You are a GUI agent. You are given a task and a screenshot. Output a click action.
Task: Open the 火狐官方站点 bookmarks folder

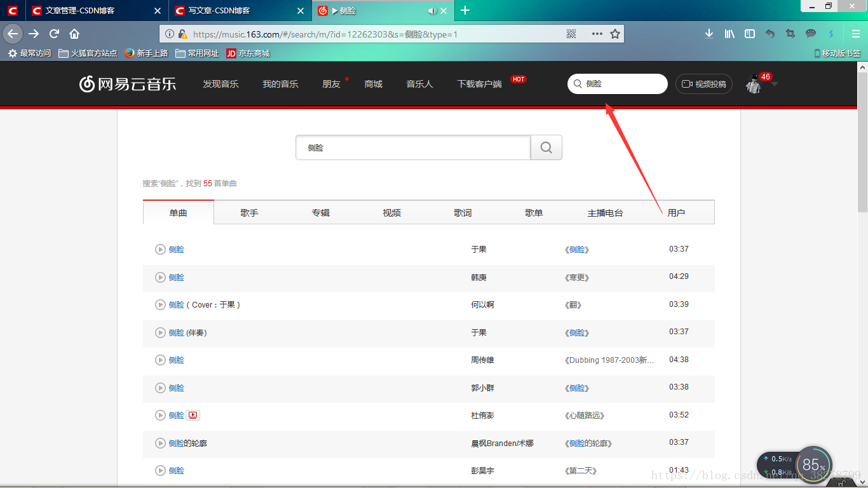(88, 53)
